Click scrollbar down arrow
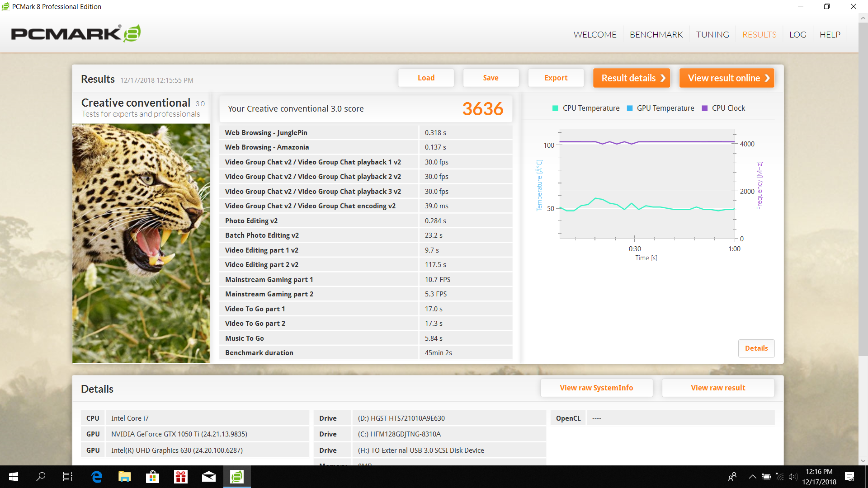The width and height of the screenshot is (868, 488). pos(863,461)
